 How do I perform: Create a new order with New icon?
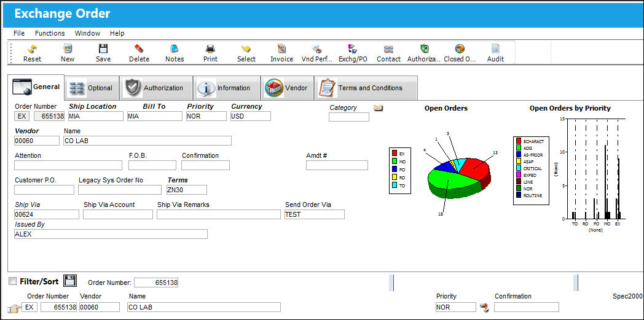68,49
